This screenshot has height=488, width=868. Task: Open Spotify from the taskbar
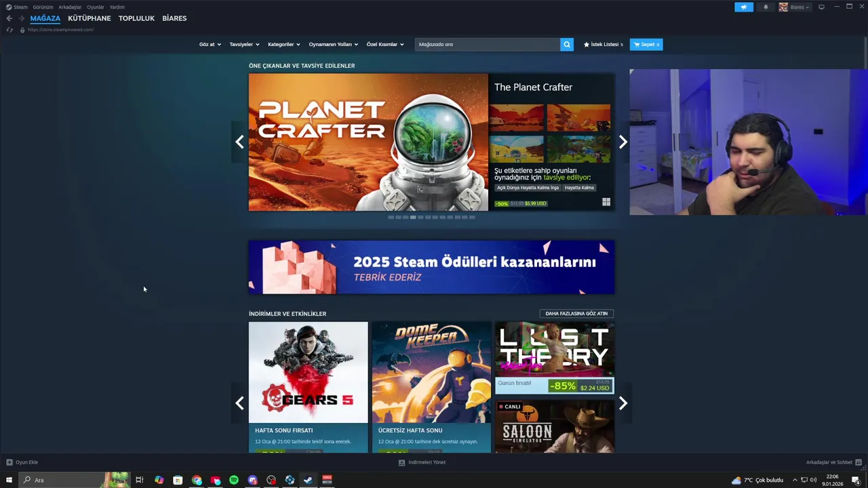click(x=234, y=480)
